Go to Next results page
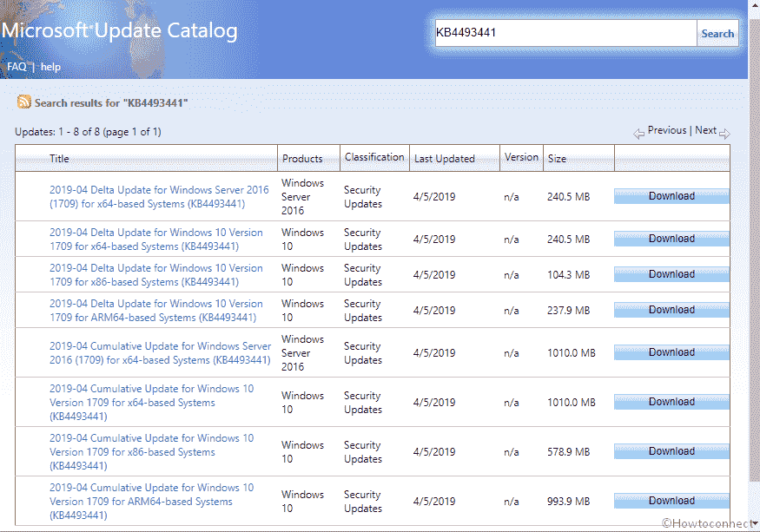The width and height of the screenshot is (760, 532). click(x=705, y=130)
